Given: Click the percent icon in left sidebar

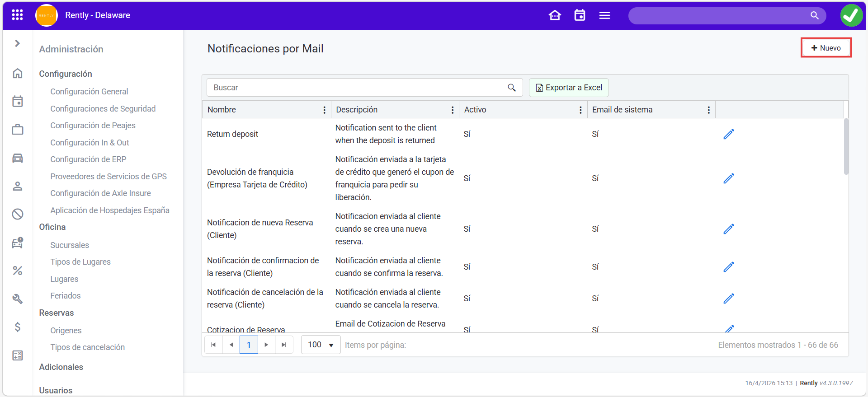Looking at the screenshot, I should (x=18, y=271).
